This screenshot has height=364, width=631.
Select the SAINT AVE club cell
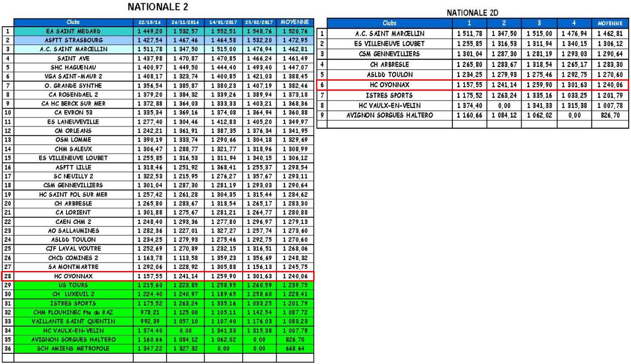click(73, 59)
